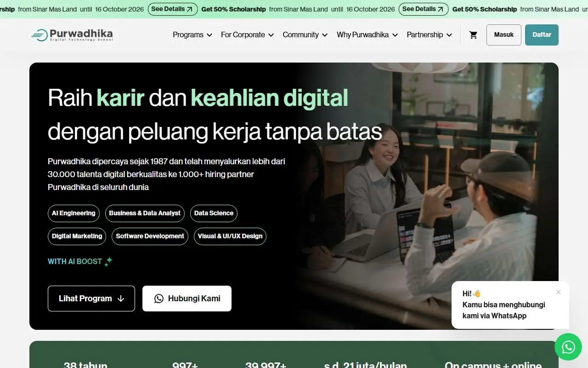Select the Software Development tag

pos(150,236)
